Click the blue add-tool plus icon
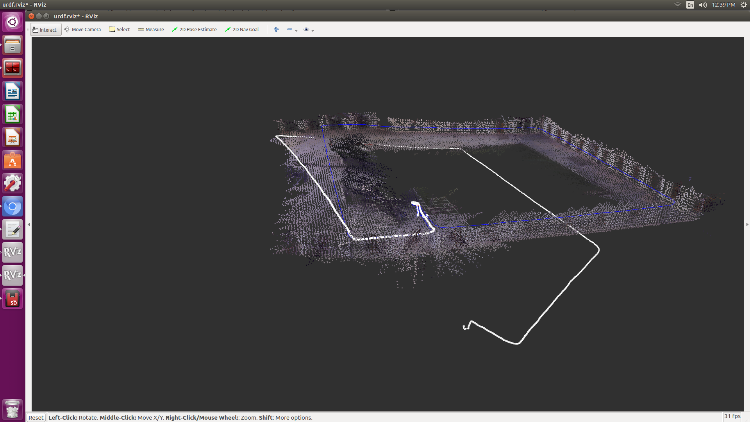 click(276, 30)
